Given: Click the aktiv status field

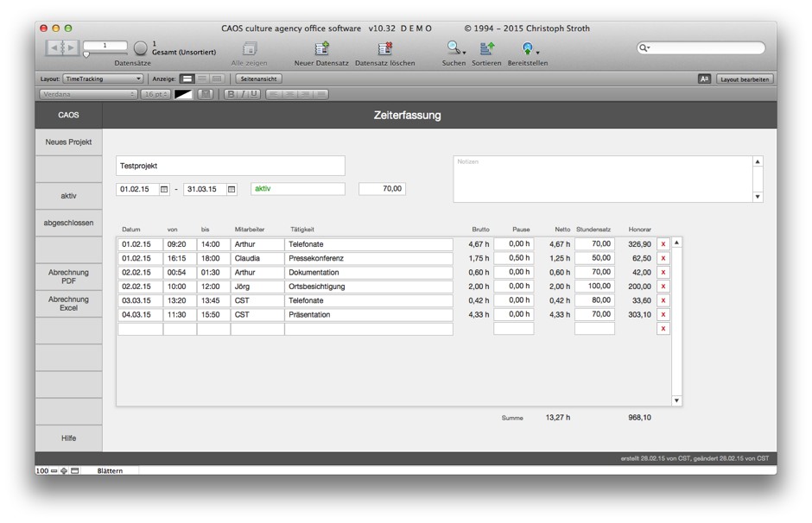Looking at the screenshot, I should click(x=298, y=189).
